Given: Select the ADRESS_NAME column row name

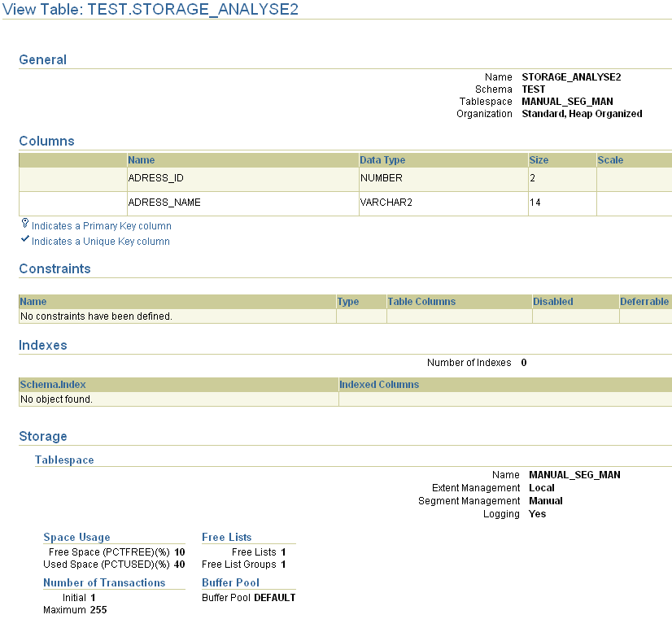Looking at the screenshot, I should click(x=164, y=203).
